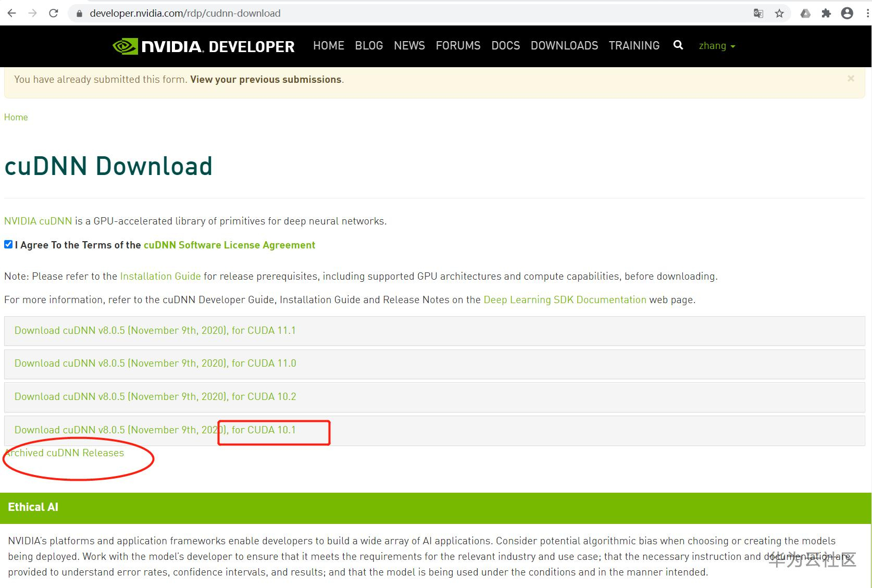
Task: Open Deep Learning SDK Documentation link
Action: coord(565,299)
